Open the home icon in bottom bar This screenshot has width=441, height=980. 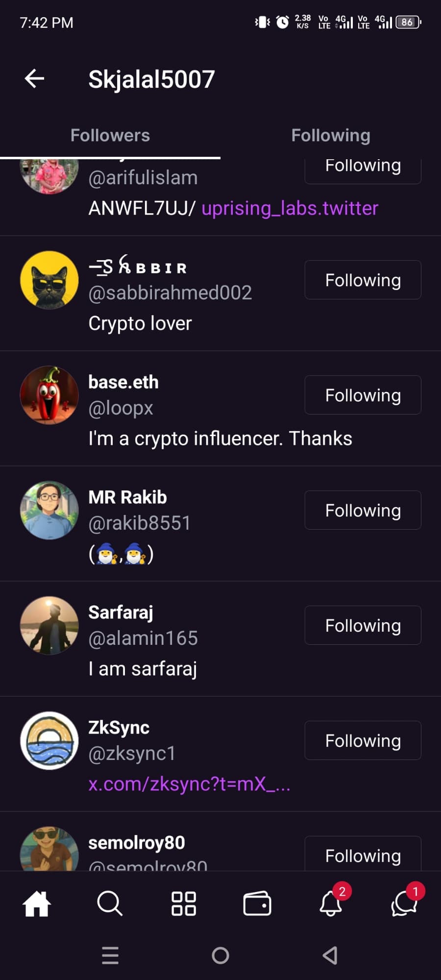(37, 903)
